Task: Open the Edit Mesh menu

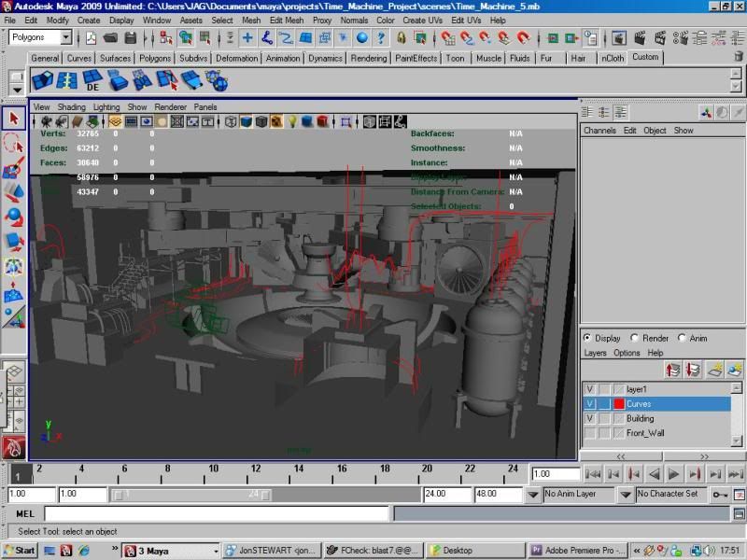Action: 287,20
